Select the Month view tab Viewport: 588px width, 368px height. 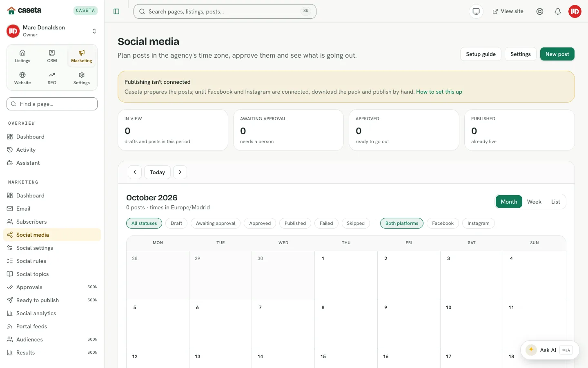509,202
